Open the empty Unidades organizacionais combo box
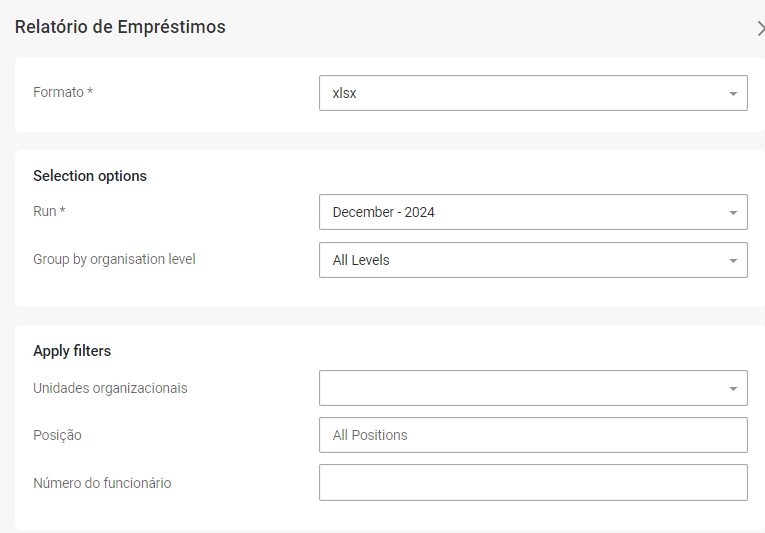Image resolution: width=765 pixels, height=533 pixels. [520, 388]
